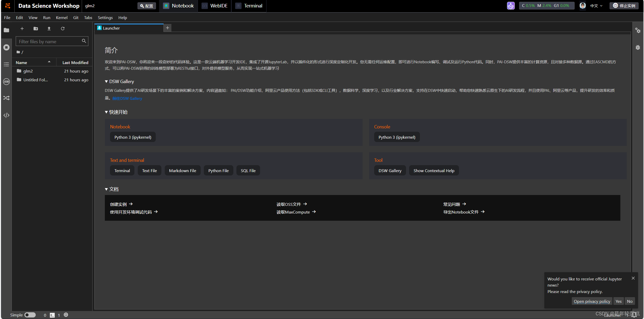Select the glm2 folder row

(x=52, y=71)
